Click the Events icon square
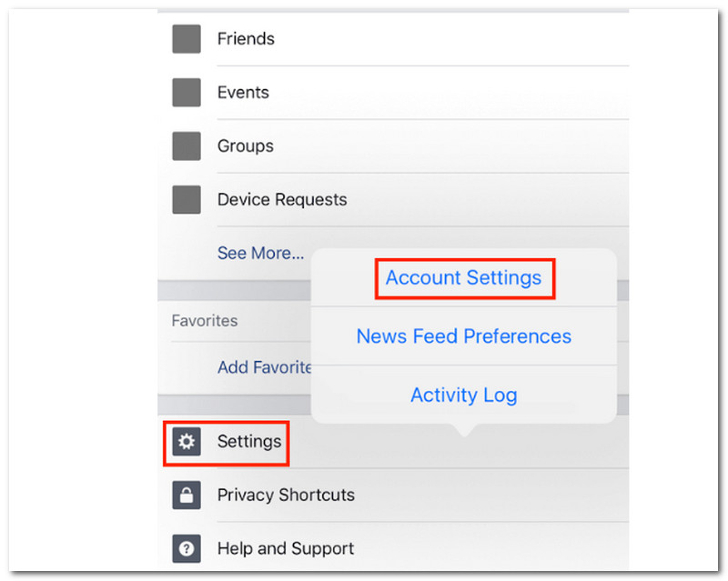728x581 pixels. pos(187,93)
